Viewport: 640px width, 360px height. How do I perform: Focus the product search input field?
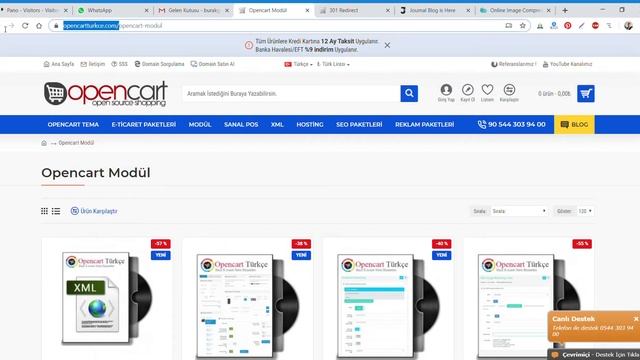[x=291, y=93]
